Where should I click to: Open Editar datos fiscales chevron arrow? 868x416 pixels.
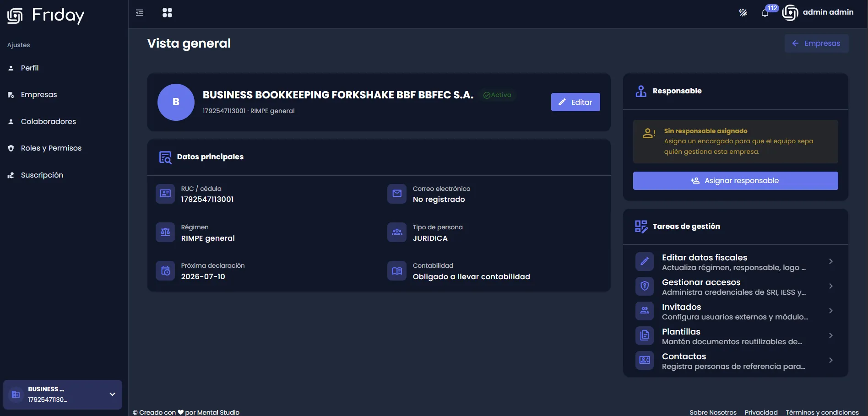tap(830, 261)
